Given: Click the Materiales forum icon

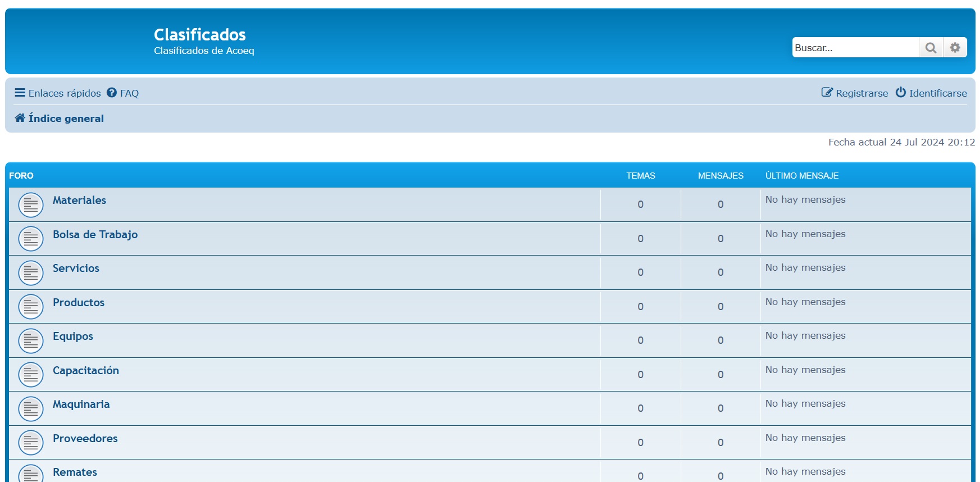Looking at the screenshot, I should click(x=31, y=205).
